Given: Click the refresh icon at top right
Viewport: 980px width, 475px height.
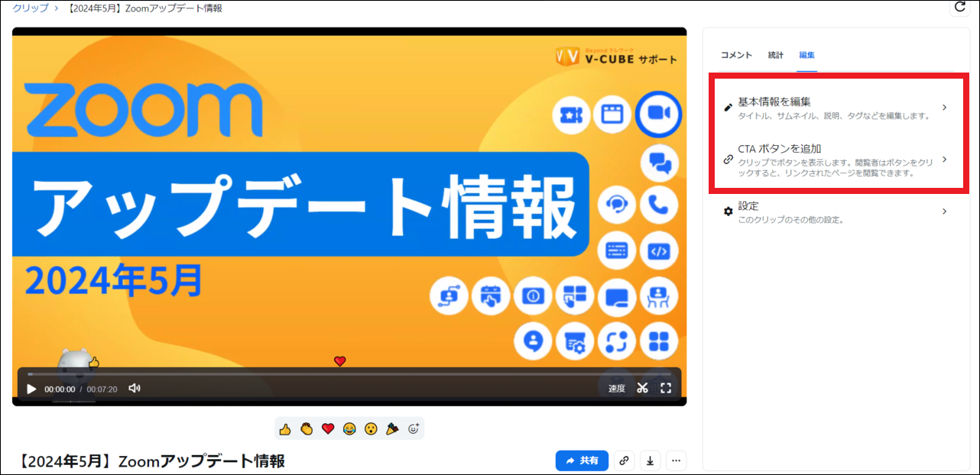Looking at the screenshot, I should tap(960, 7).
